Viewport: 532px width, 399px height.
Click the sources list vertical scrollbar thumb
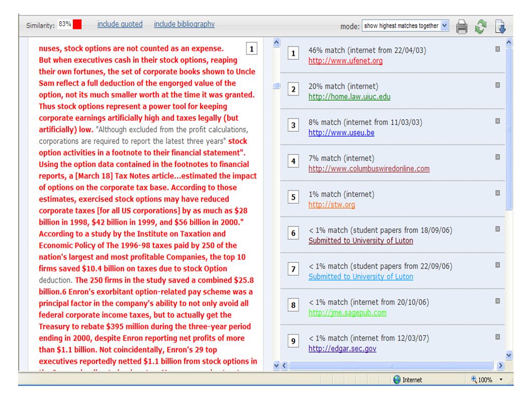click(x=509, y=129)
